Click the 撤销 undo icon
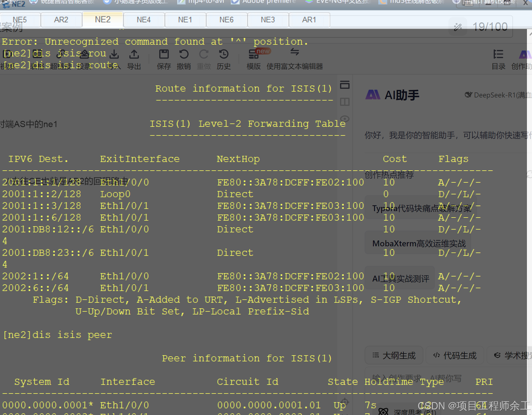This screenshot has width=532, height=415. coord(184,59)
